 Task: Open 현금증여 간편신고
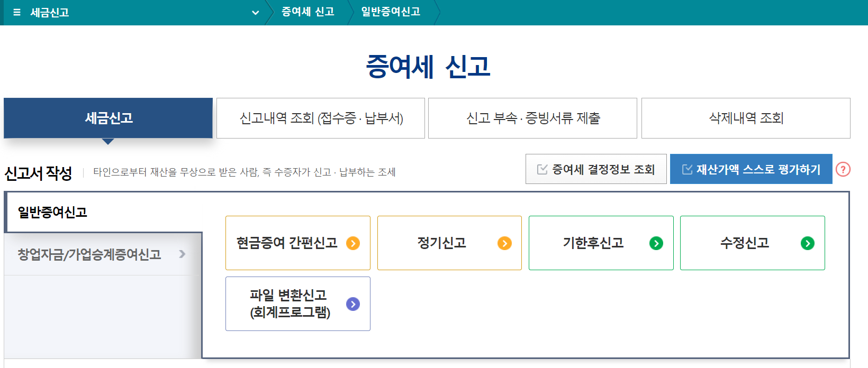pyautogui.click(x=298, y=243)
